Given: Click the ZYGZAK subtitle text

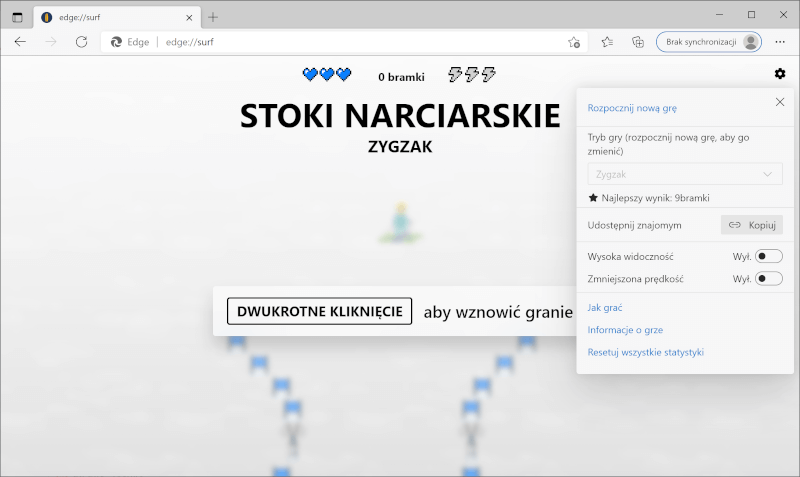Looking at the screenshot, I should click(x=400, y=147).
